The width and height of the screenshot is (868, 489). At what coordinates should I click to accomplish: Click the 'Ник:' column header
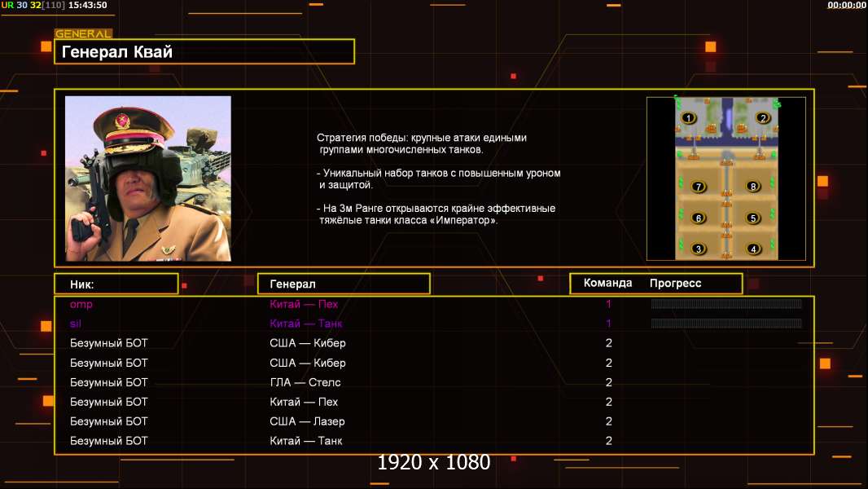(x=116, y=284)
